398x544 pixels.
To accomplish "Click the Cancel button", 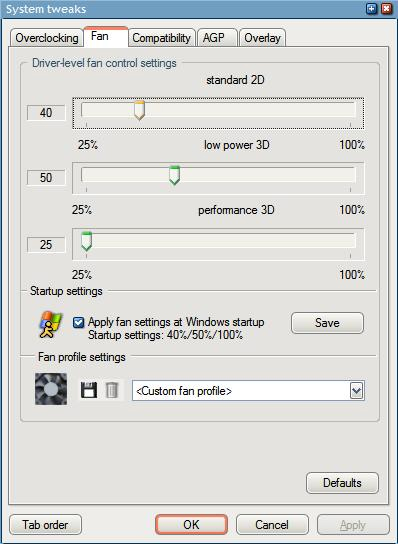I will pos(272,525).
